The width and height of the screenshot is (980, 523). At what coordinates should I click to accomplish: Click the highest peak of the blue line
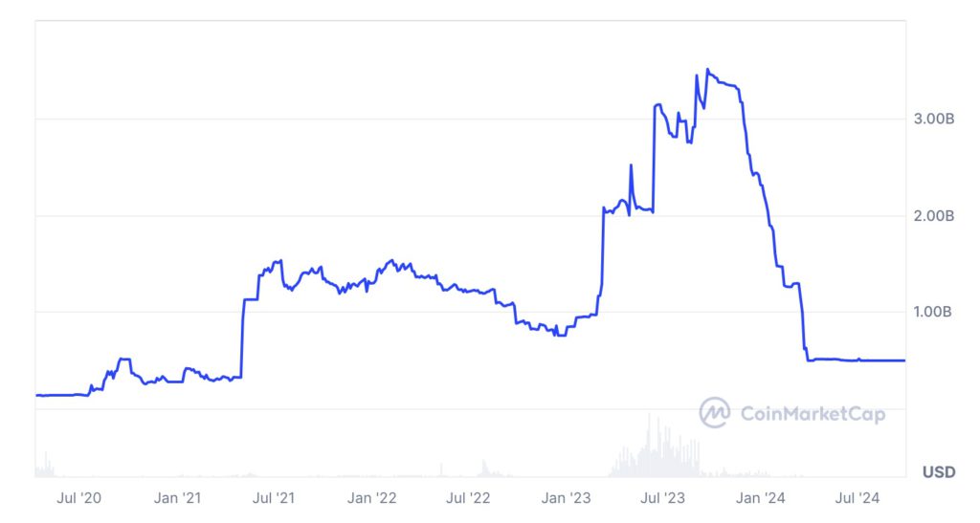point(707,70)
